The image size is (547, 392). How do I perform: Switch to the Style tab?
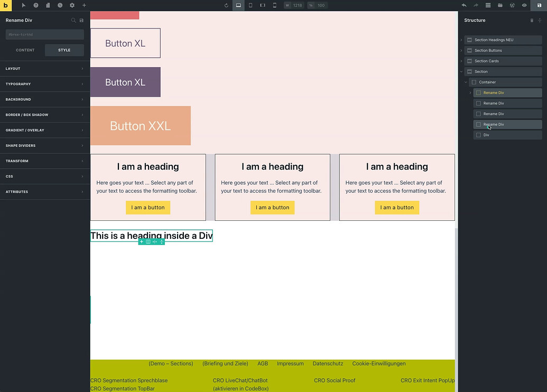(64, 50)
